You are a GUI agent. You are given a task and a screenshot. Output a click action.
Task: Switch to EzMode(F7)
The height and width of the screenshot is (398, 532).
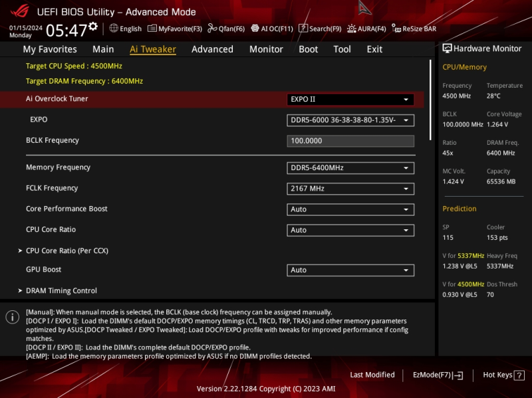tap(438, 375)
